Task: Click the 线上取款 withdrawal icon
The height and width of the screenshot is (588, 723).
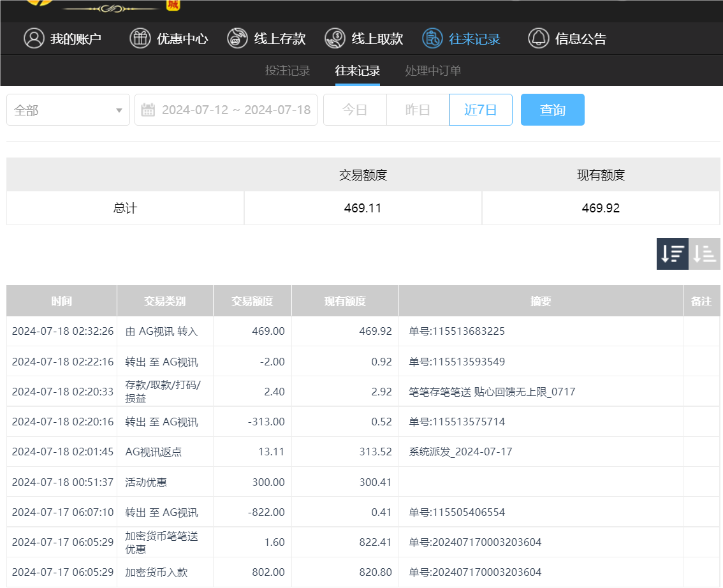Action: pos(334,38)
